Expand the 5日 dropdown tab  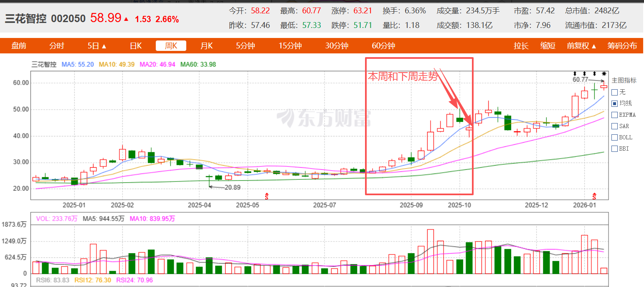tap(97, 46)
